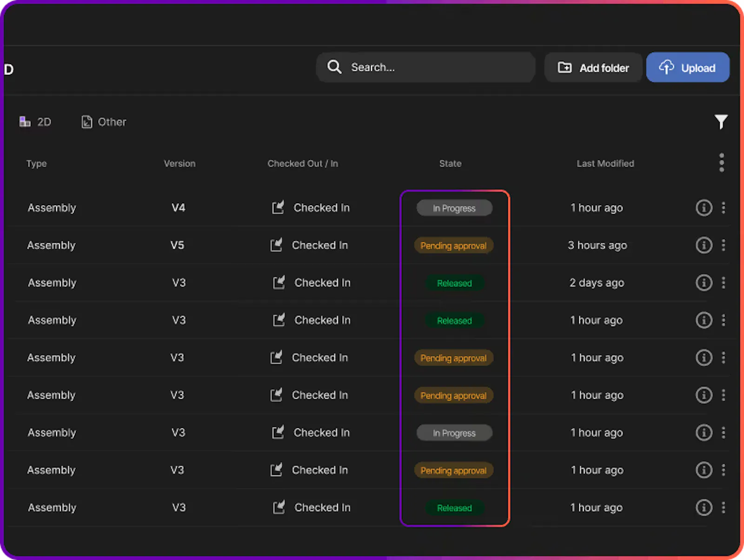Click Assembly in the V5 row
Viewport: 744px width, 560px height.
(51, 246)
